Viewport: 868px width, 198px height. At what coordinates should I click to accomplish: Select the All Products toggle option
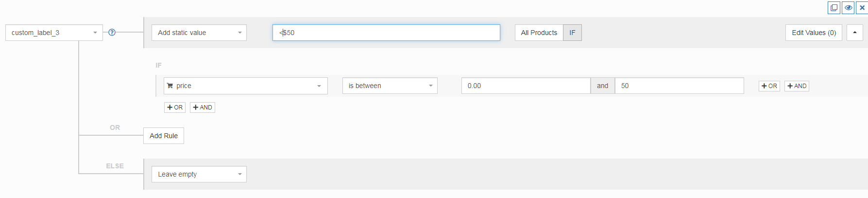(539, 33)
